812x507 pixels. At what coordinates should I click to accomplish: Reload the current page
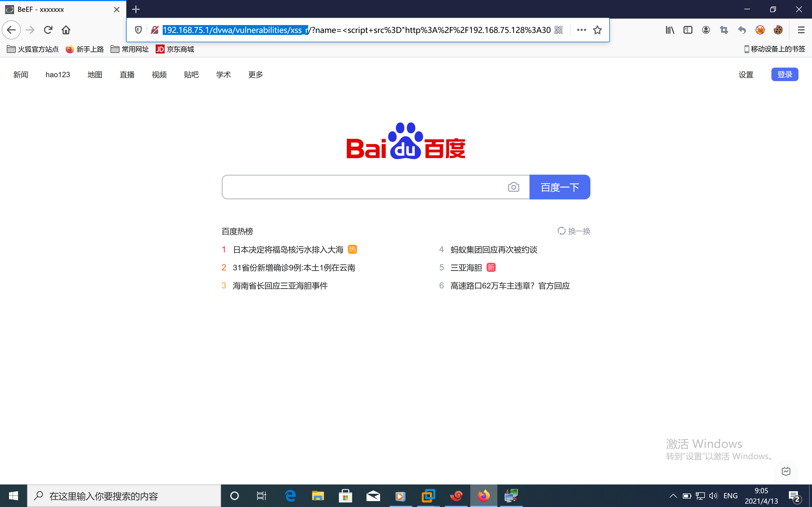point(48,30)
